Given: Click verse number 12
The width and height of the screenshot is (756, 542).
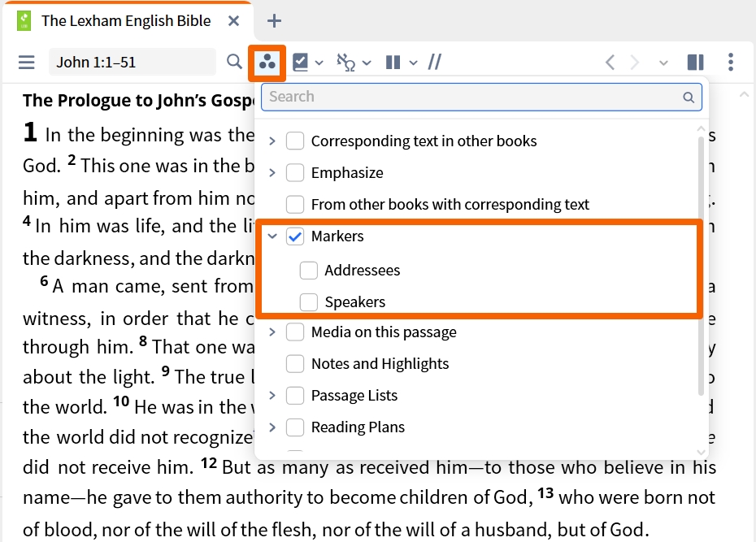Looking at the screenshot, I should 209,463.
